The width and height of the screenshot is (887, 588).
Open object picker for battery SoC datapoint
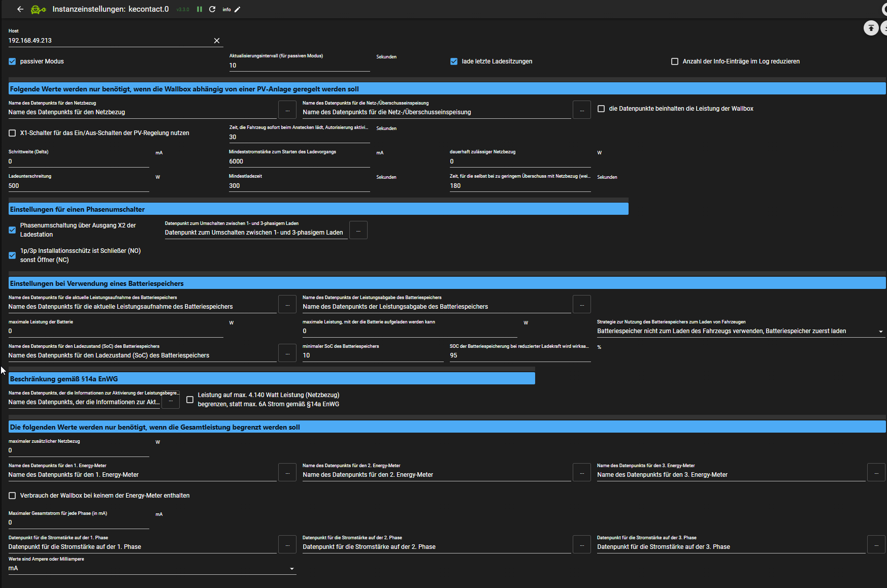point(287,353)
